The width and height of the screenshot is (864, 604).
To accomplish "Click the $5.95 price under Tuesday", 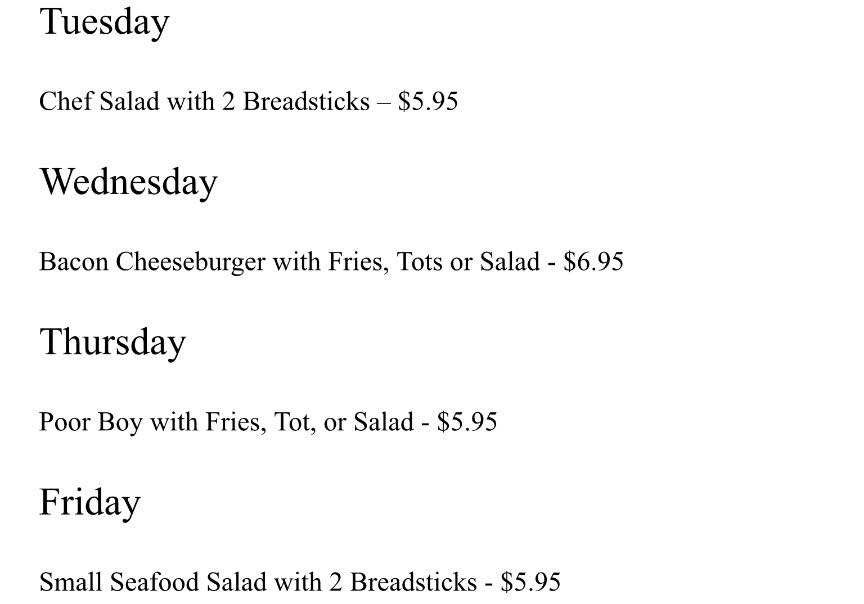I will click(x=428, y=102).
